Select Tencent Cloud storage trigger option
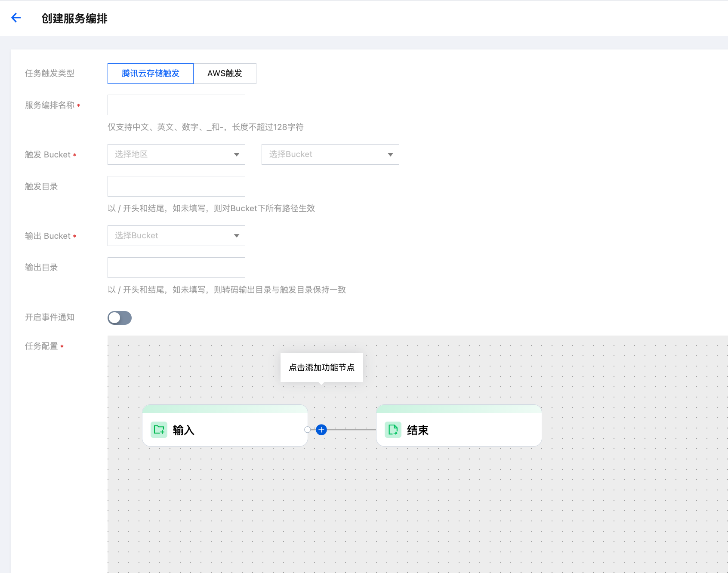The image size is (728, 573). (151, 74)
